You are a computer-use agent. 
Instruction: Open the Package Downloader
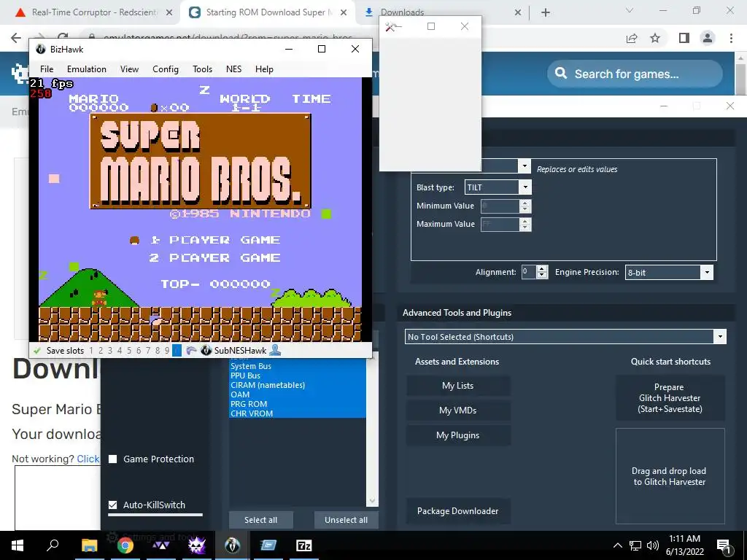(x=458, y=511)
